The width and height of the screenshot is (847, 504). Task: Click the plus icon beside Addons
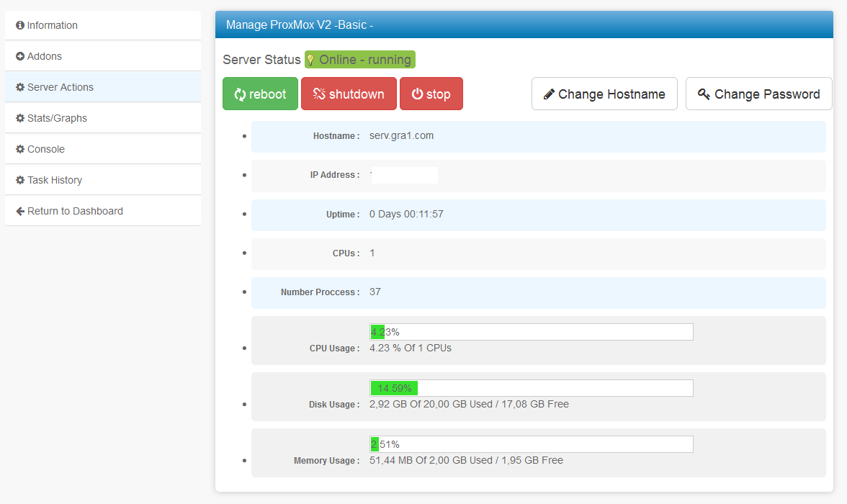click(20, 56)
